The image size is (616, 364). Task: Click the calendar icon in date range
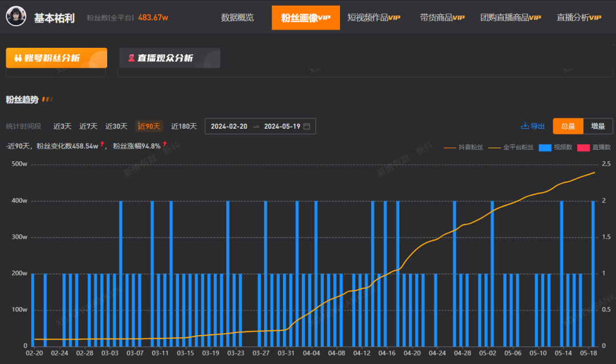tap(307, 126)
